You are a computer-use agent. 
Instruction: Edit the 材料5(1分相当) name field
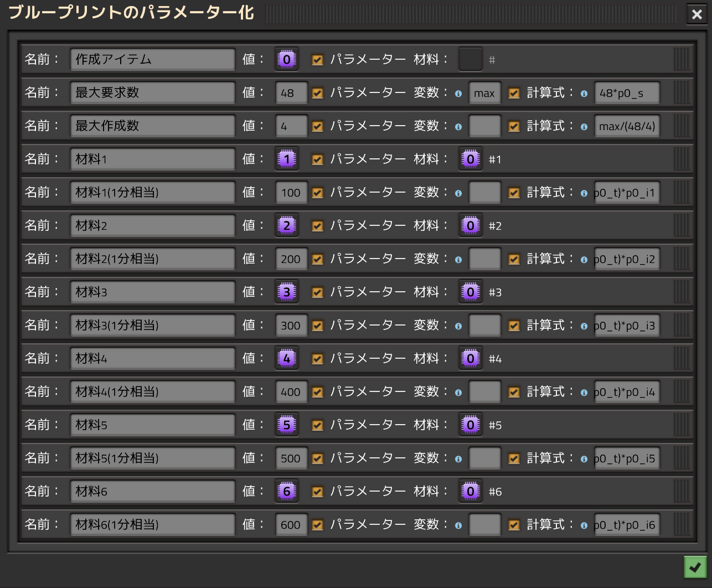tap(153, 458)
